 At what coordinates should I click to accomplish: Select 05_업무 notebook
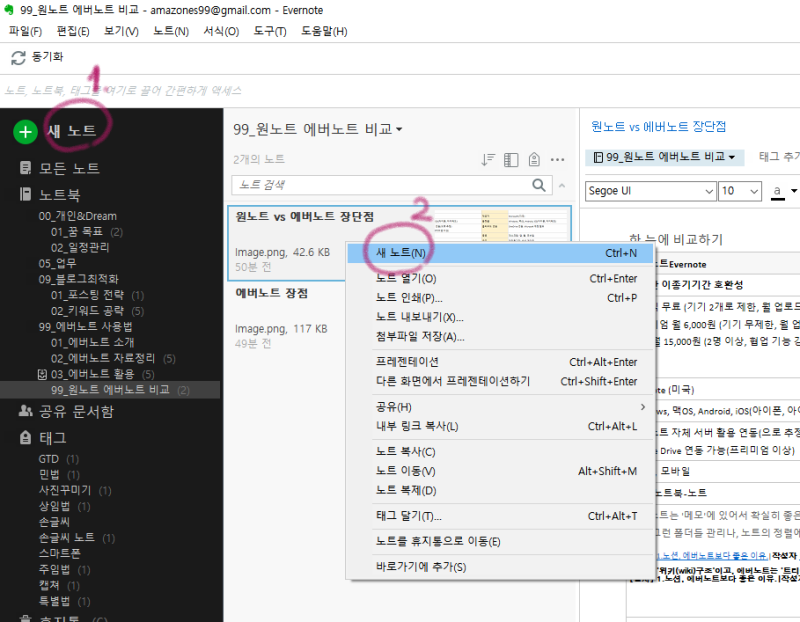tap(57, 264)
